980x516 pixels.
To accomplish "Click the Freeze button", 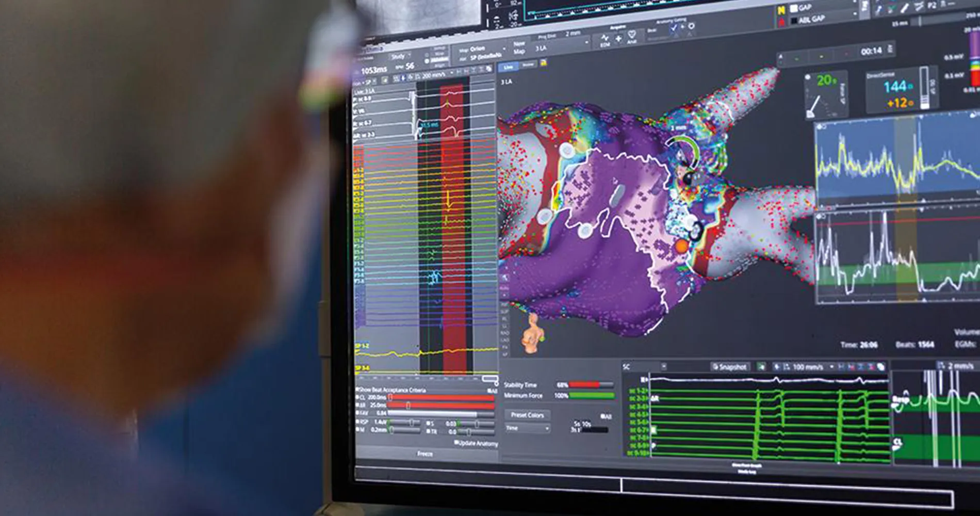I will tap(425, 454).
